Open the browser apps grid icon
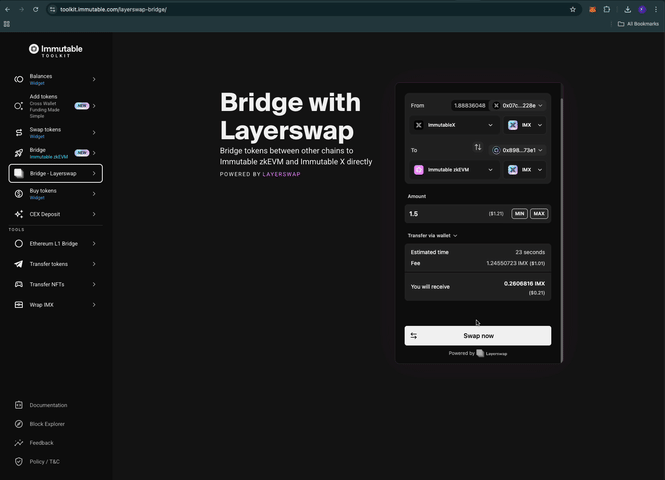The image size is (665, 480). pos(7,24)
